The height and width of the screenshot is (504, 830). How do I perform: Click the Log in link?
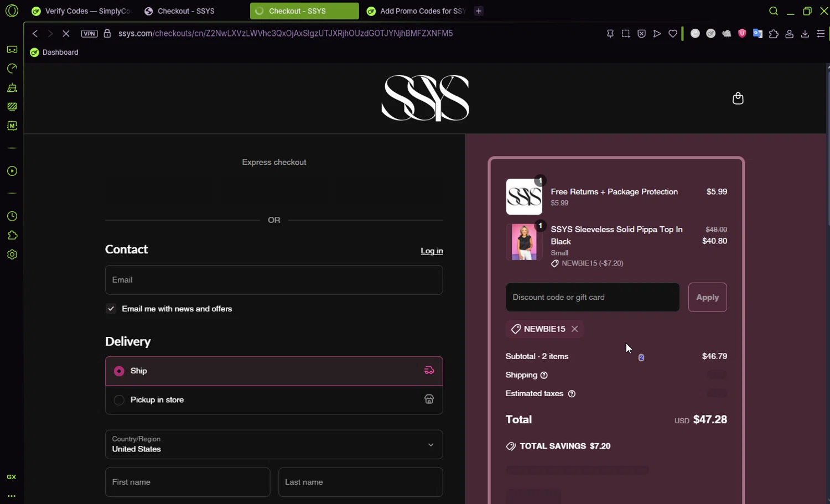[432, 251]
